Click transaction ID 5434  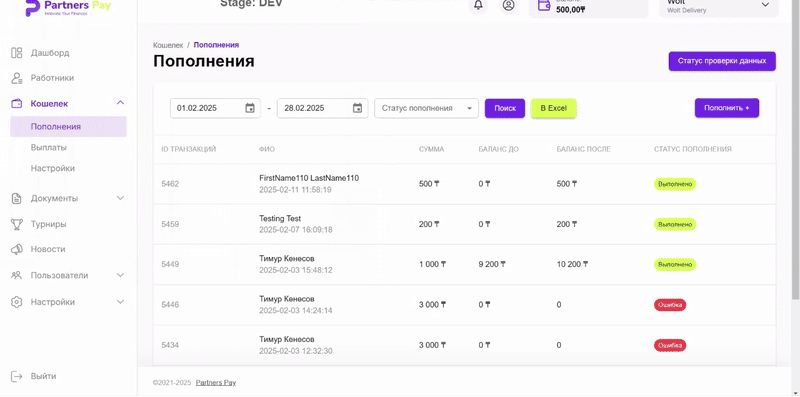click(170, 345)
